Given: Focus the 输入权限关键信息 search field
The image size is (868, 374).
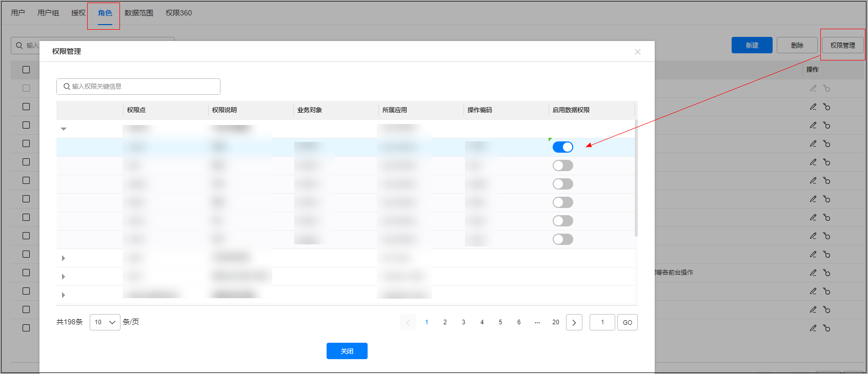Looking at the screenshot, I should [x=138, y=87].
